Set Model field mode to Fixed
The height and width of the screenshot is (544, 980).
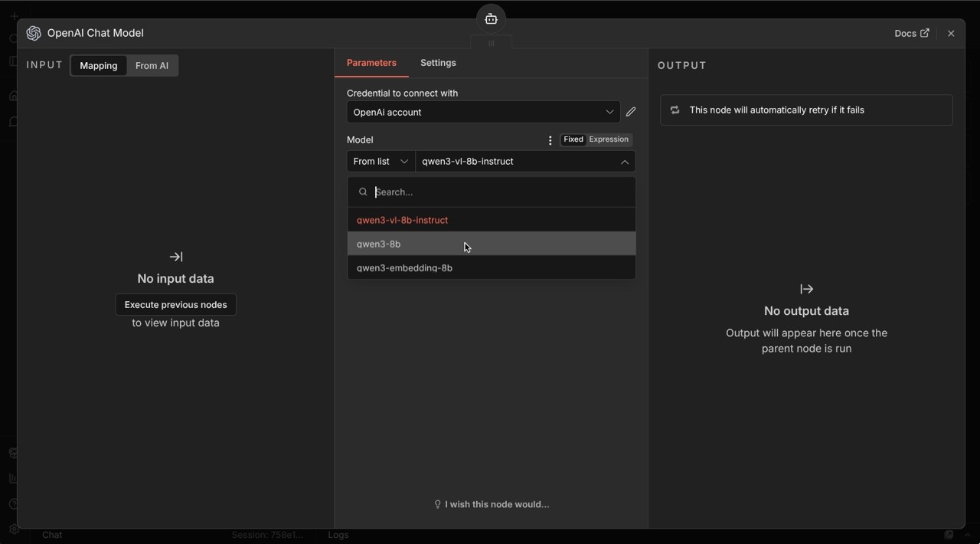573,139
